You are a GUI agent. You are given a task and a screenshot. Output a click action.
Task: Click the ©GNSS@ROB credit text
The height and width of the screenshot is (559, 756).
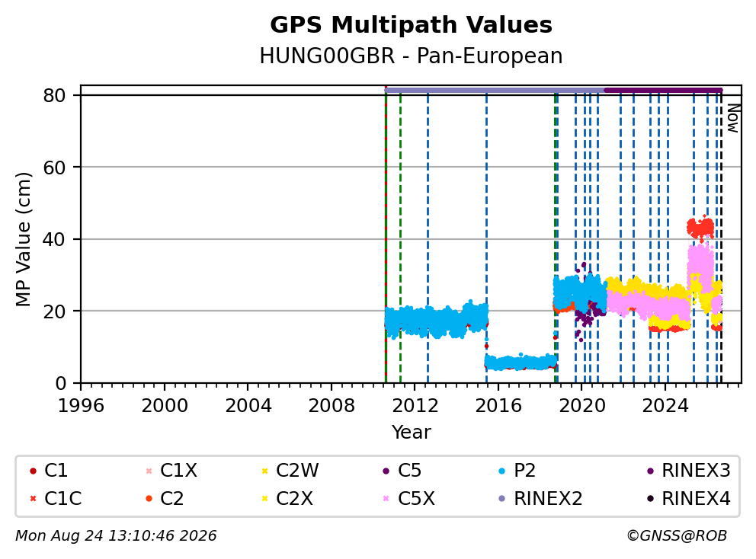click(677, 535)
